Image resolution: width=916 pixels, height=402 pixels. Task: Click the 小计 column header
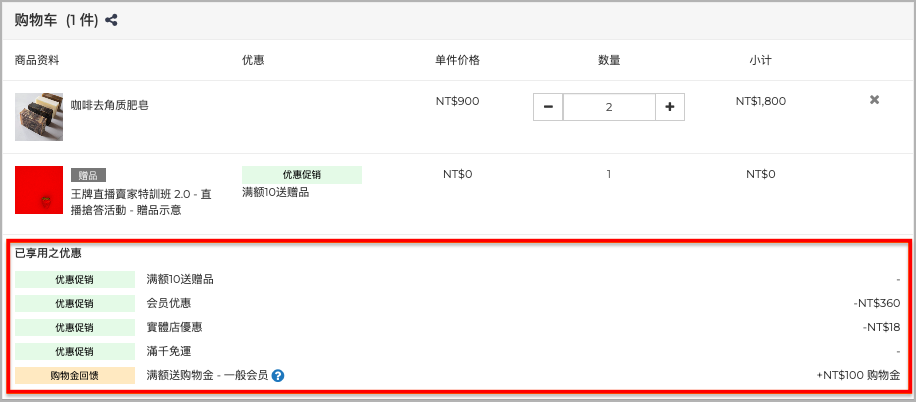761,60
